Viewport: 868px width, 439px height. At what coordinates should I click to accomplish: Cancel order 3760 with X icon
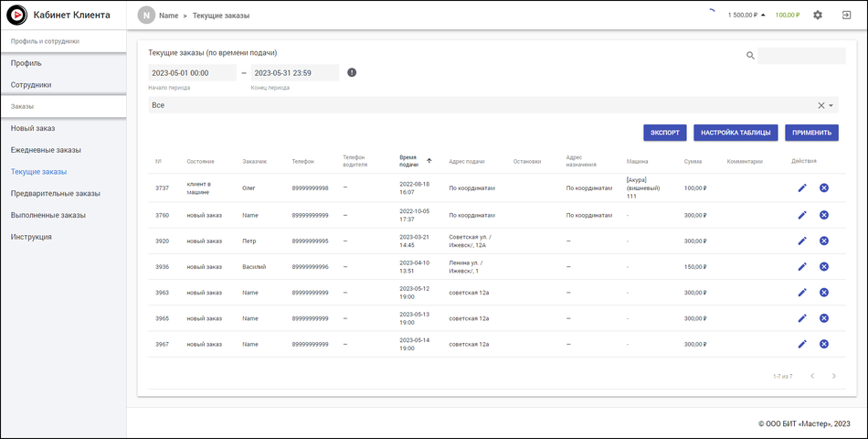(823, 215)
